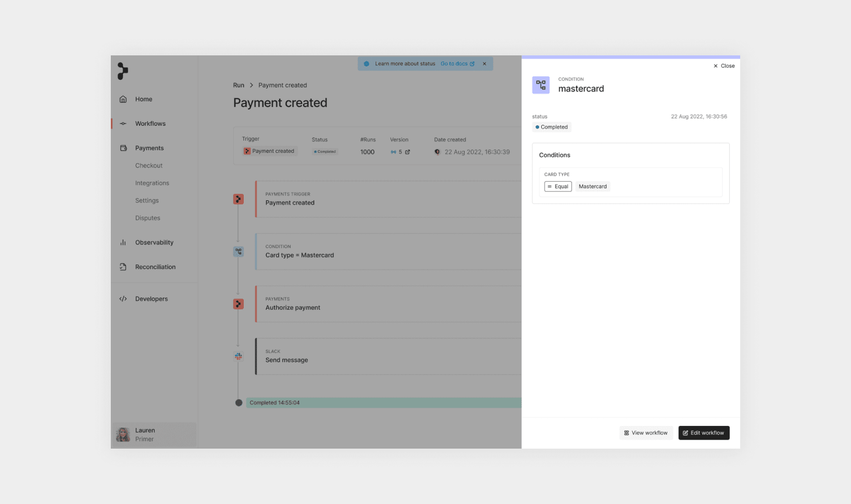This screenshot has width=851, height=504.
Task: Select the Slack Send message step card
Action: point(388,356)
